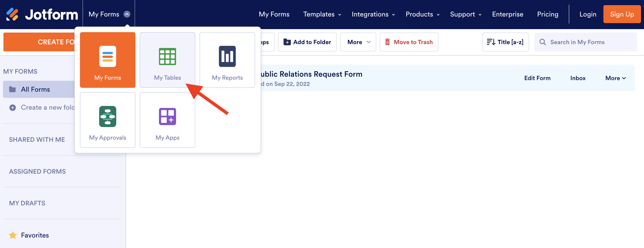Click the Search in My Forms field
Screen dimensions: 644x248
point(585,42)
